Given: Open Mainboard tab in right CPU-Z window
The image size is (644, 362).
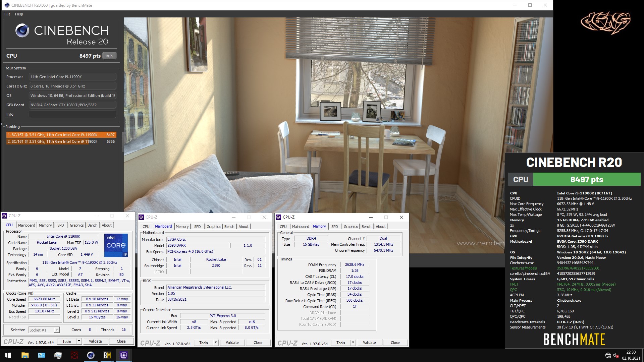Looking at the screenshot, I should [300, 227].
